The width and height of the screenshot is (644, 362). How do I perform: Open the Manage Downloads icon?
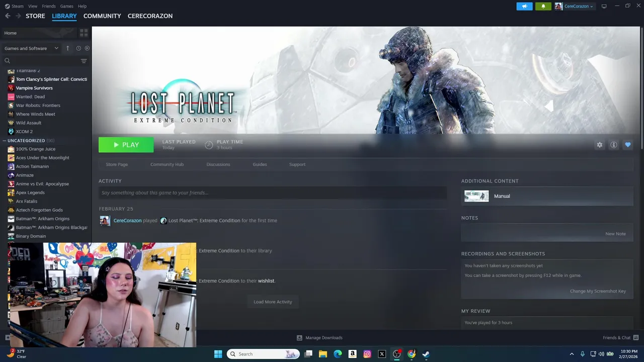(x=299, y=338)
